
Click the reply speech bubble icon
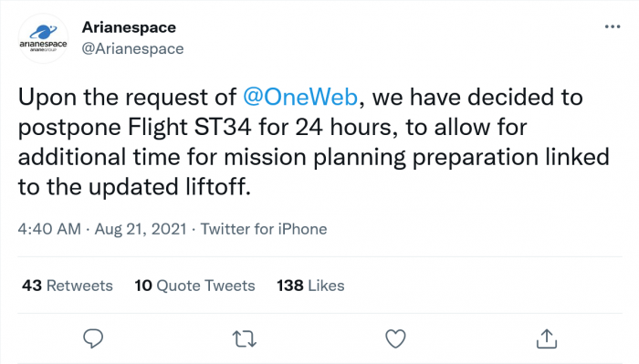(x=93, y=338)
